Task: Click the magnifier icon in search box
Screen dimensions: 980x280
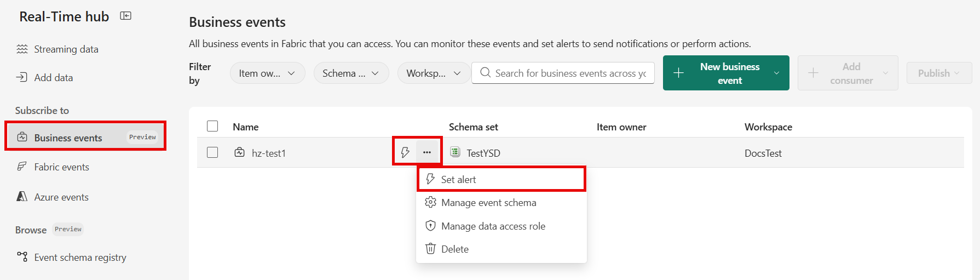Action: click(485, 72)
